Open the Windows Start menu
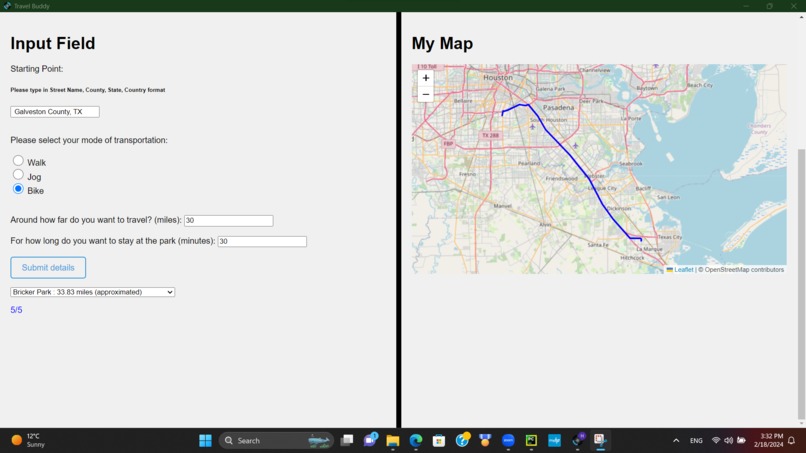 (x=205, y=441)
